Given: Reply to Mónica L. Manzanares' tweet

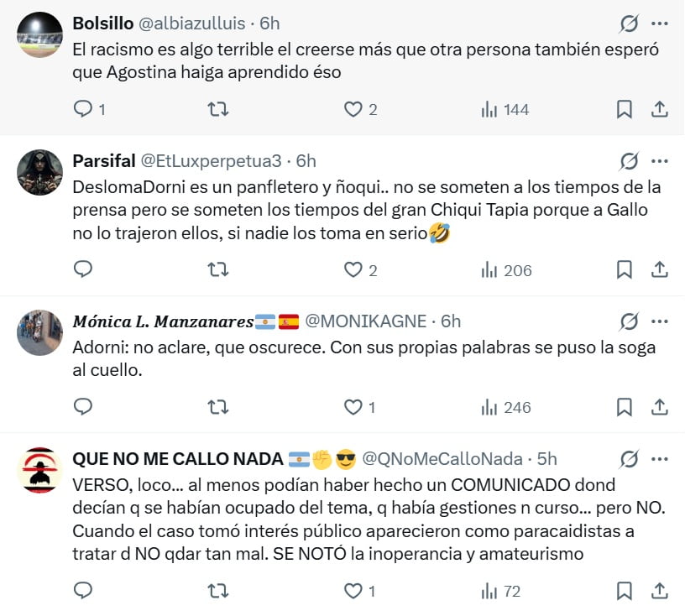Looking at the screenshot, I should tap(83, 407).
